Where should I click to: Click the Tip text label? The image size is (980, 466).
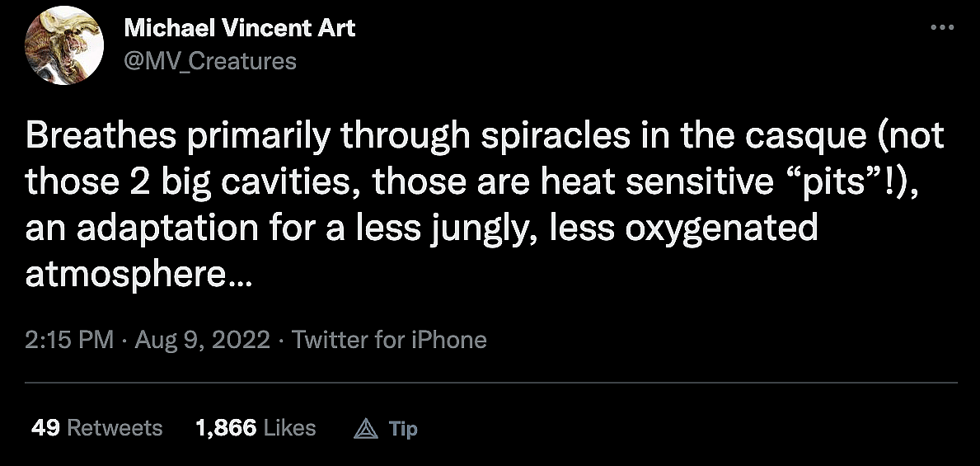click(403, 429)
